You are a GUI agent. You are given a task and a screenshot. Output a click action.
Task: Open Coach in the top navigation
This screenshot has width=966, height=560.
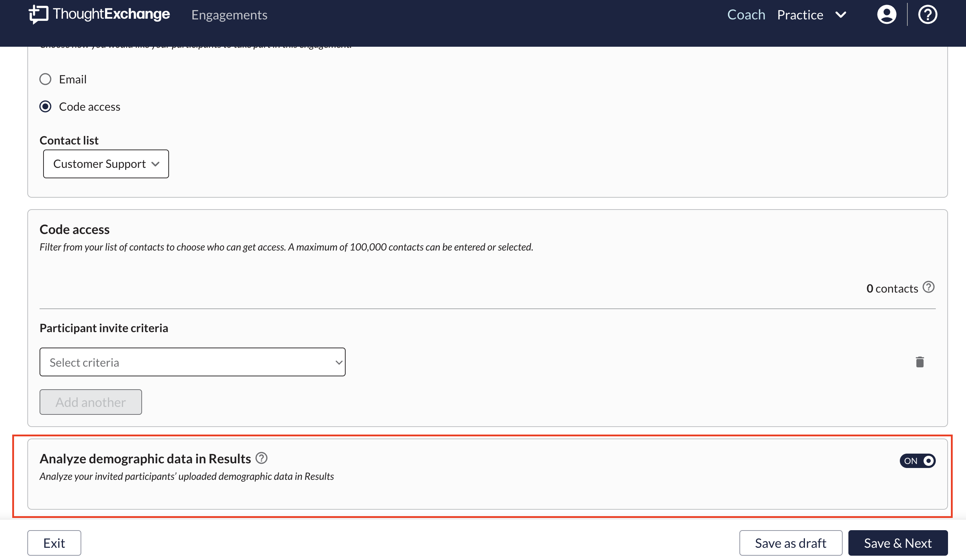746,15
